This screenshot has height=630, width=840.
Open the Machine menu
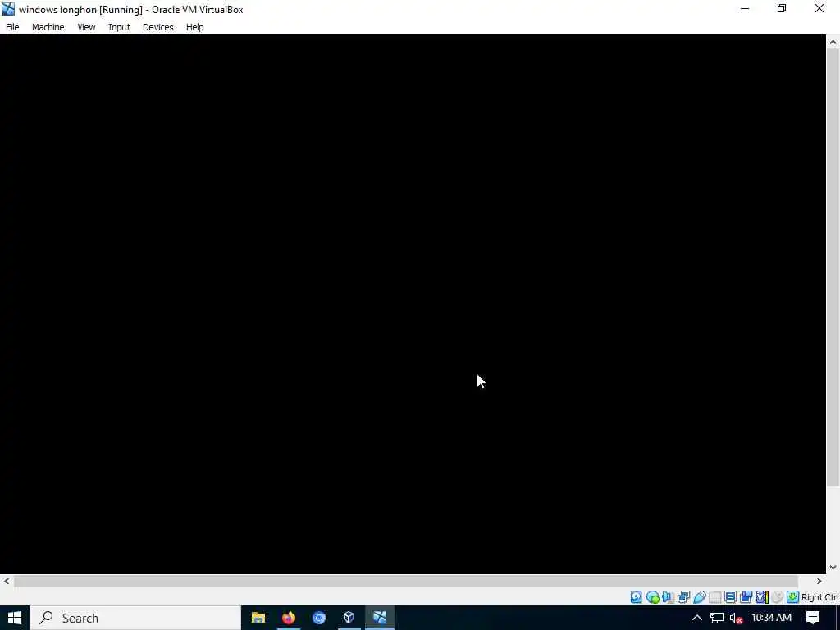click(48, 27)
